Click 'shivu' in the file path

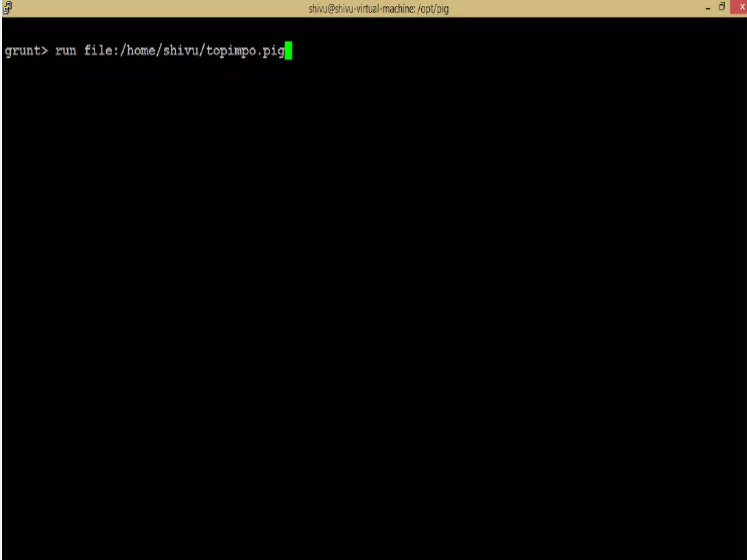pos(181,50)
